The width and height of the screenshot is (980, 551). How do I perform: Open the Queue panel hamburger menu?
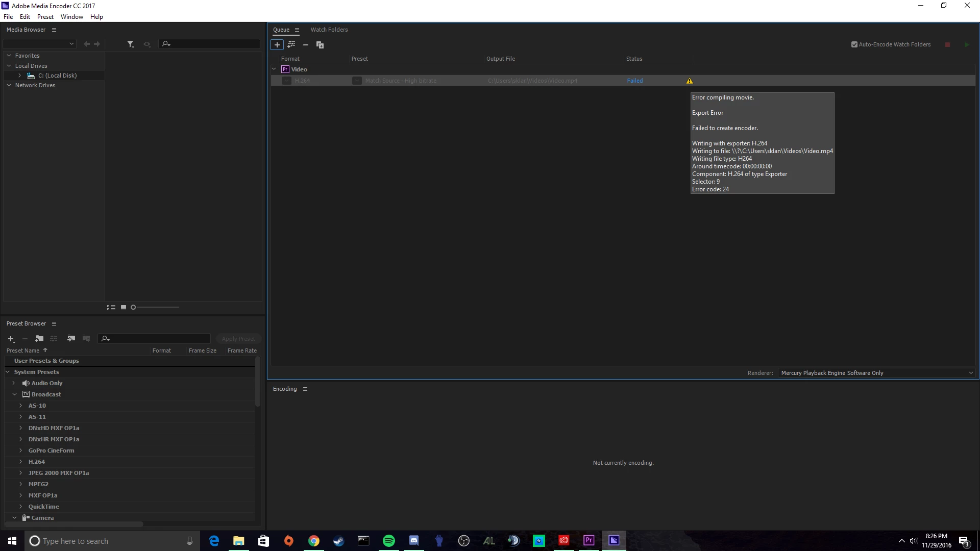[297, 30]
